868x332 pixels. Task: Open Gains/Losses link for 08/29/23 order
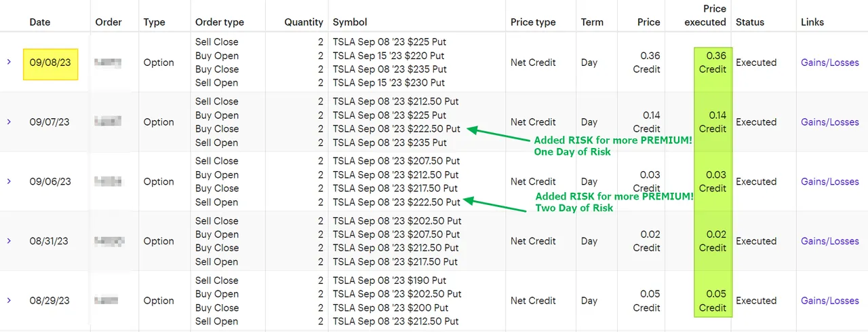point(830,301)
